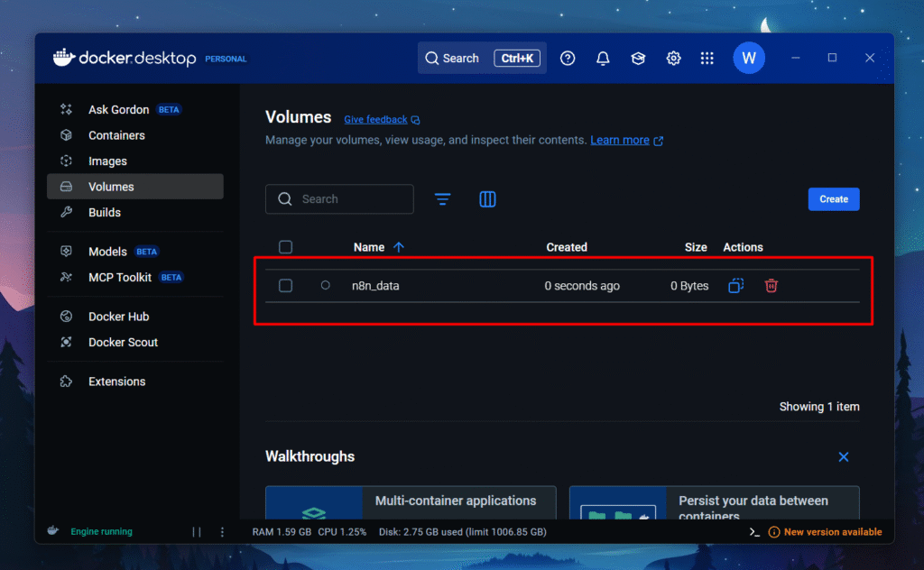Open the column display options icon
The image size is (924, 570).
tap(487, 199)
